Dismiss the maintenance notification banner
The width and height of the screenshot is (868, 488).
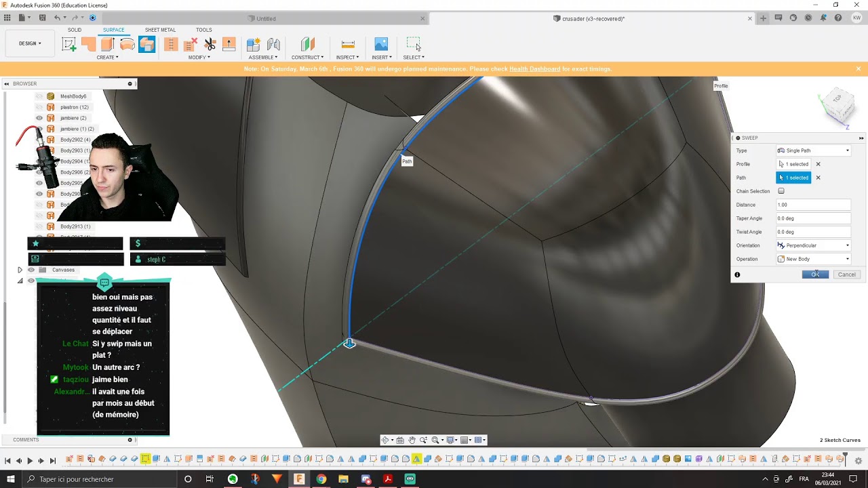pos(859,68)
